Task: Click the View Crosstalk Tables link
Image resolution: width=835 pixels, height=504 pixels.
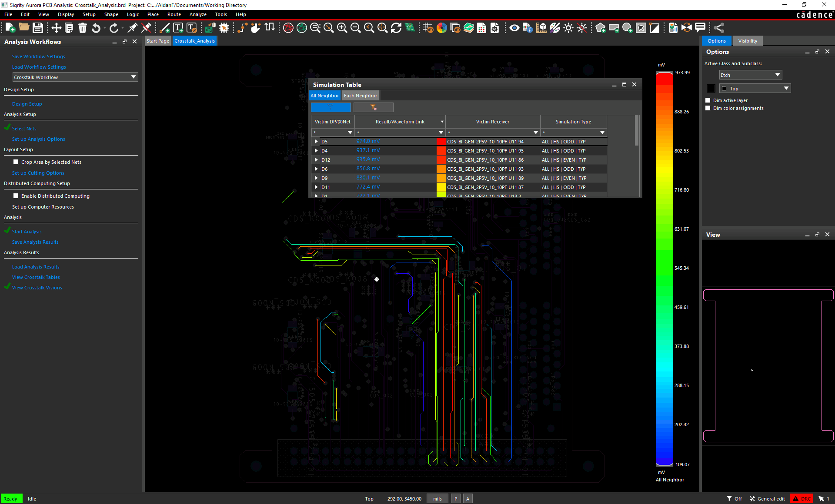Action: 36,277
